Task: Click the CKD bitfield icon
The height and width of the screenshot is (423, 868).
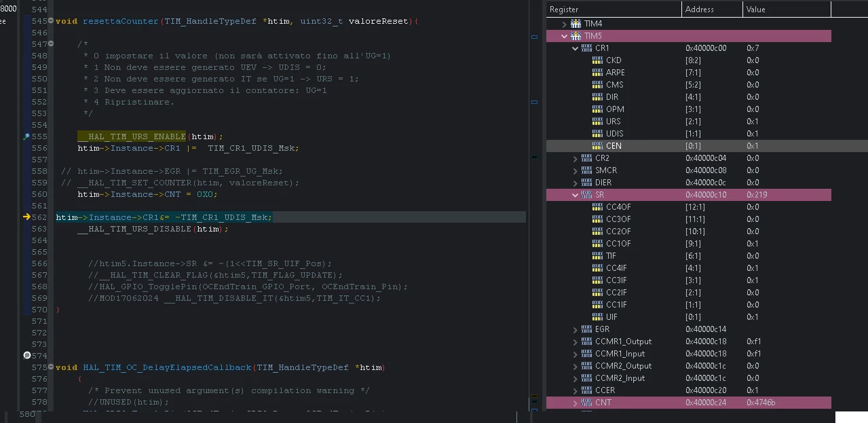Action: [x=597, y=60]
